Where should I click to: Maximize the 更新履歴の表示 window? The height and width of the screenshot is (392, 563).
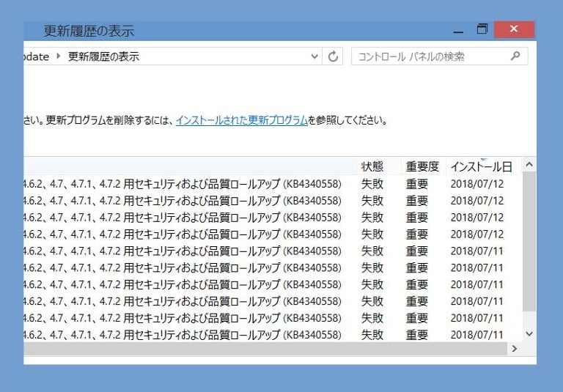click(482, 30)
